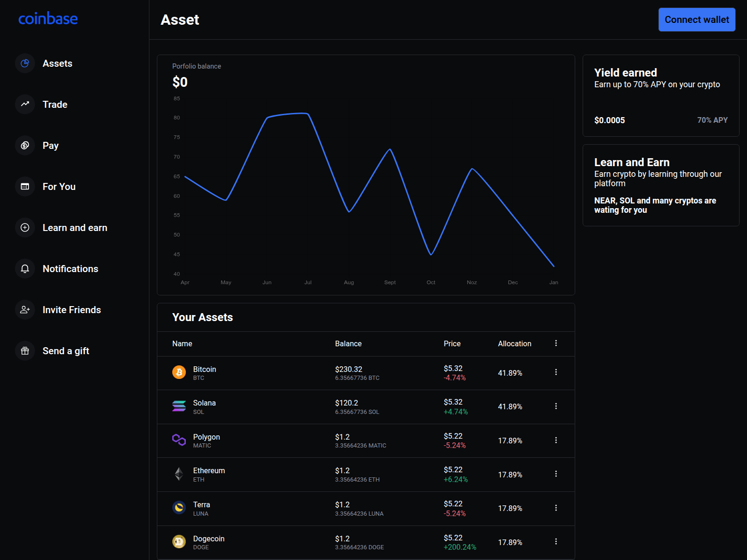The height and width of the screenshot is (560, 747).
Task: Click the 3.35664236 LUNA amount
Action: [359, 514]
